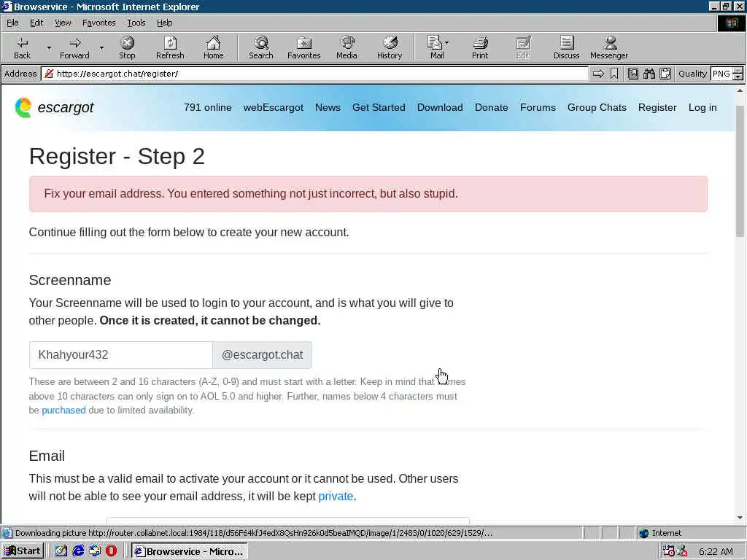Click the Screenname input field

[x=120, y=355]
